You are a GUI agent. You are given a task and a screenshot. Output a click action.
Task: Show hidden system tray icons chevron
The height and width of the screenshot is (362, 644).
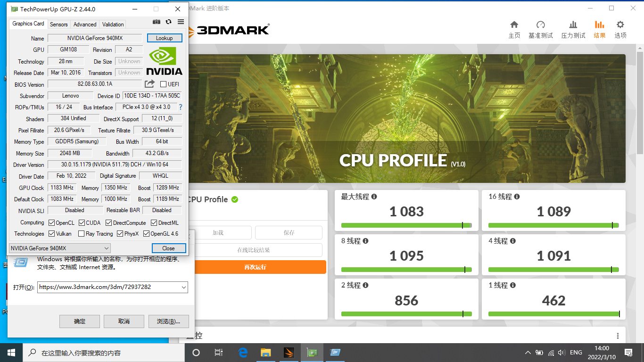(x=528, y=353)
